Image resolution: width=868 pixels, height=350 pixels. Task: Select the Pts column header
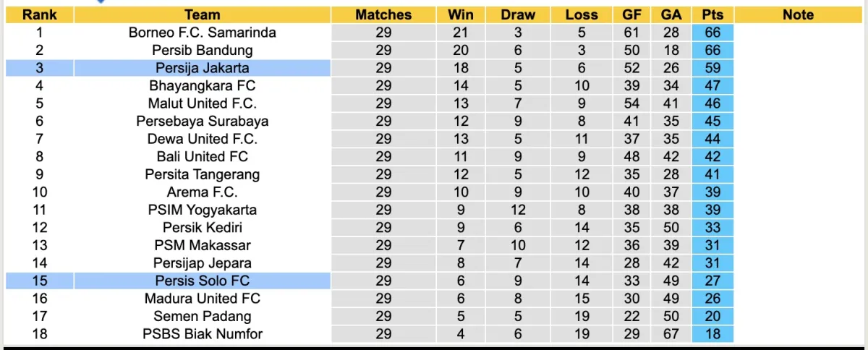pos(712,14)
